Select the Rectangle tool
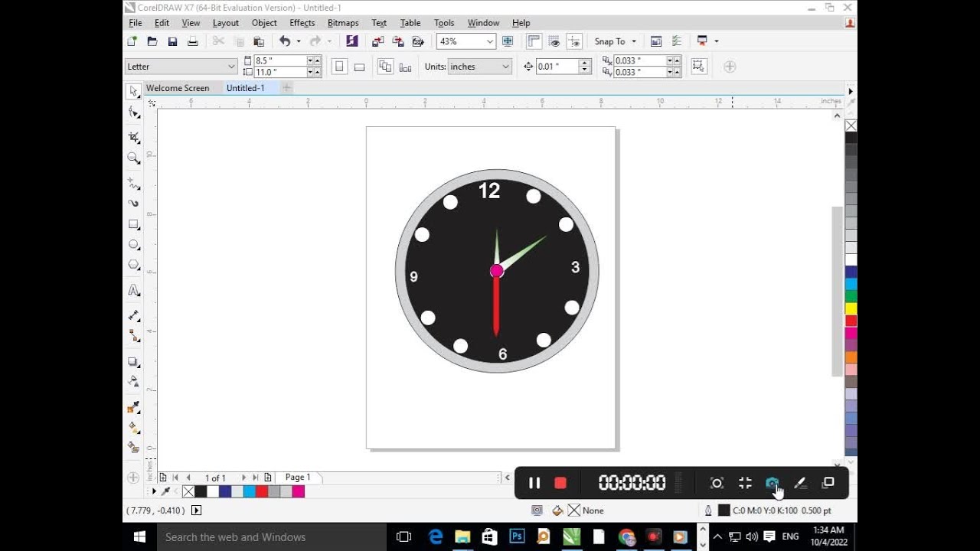The height and width of the screenshot is (551, 980). point(134,225)
